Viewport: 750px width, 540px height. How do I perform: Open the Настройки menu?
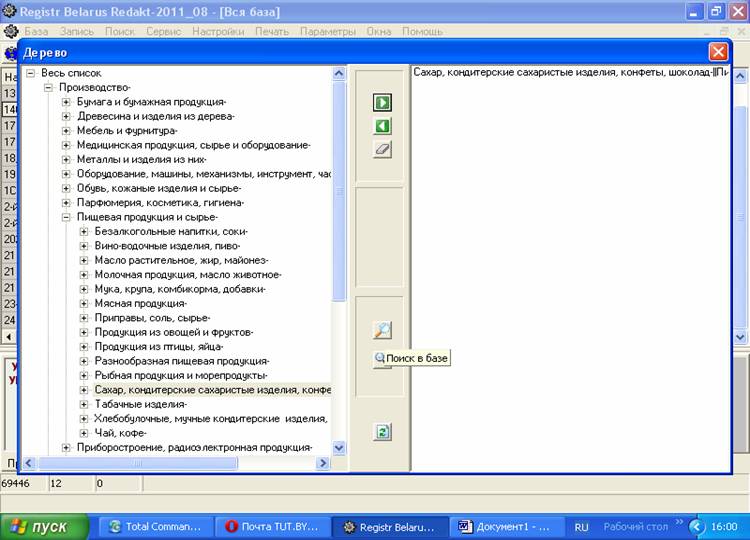219,31
